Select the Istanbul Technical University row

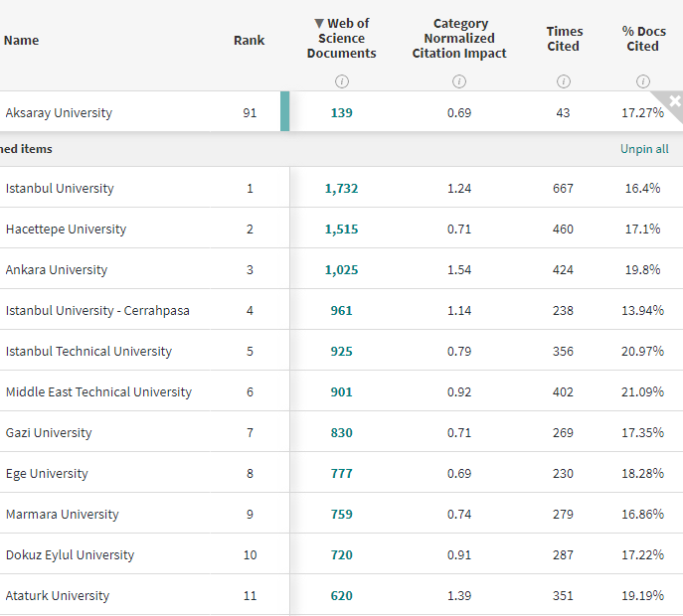[x=88, y=352]
